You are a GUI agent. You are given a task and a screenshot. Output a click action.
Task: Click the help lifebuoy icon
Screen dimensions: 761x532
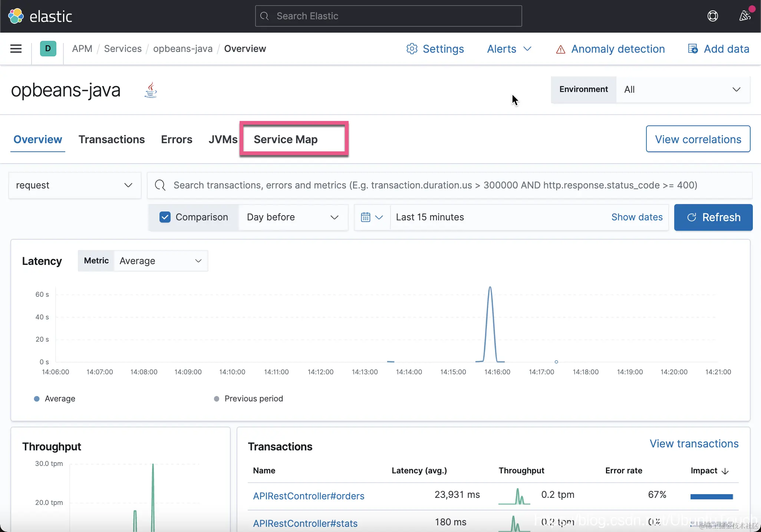(x=712, y=16)
